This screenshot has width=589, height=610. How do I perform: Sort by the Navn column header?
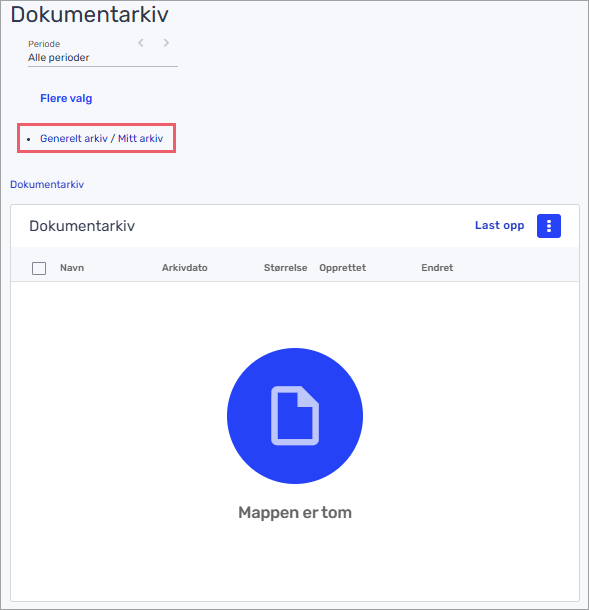(x=72, y=268)
